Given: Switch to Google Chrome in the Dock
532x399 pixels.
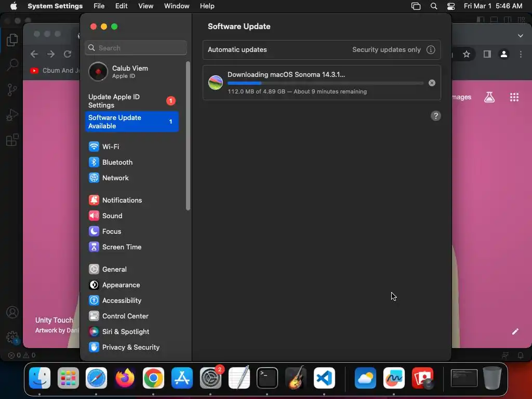Looking at the screenshot, I should point(153,378).
